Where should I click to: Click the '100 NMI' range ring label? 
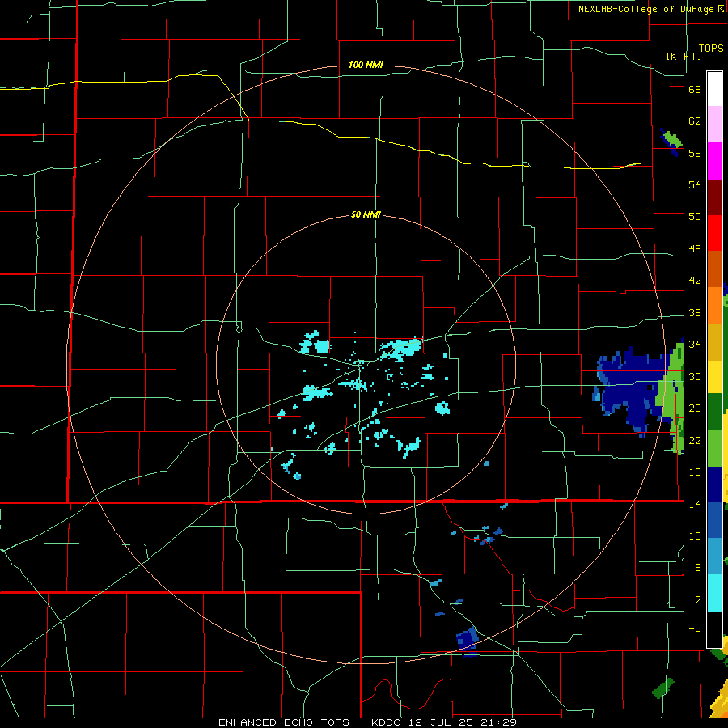(x=366, y=65)
